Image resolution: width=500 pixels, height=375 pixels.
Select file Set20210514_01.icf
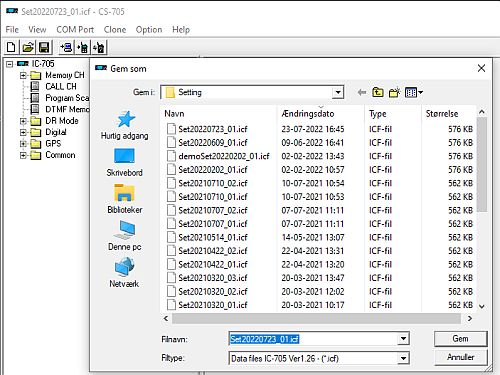[213, 237]
